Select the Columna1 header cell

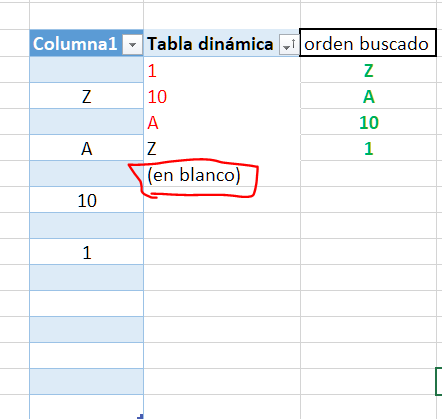[x=86, y=43]
